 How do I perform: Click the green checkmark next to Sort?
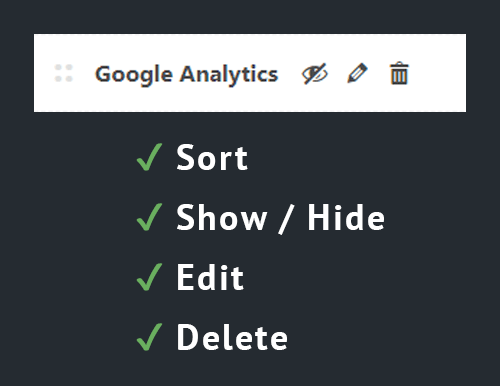(x=149, y=157)
